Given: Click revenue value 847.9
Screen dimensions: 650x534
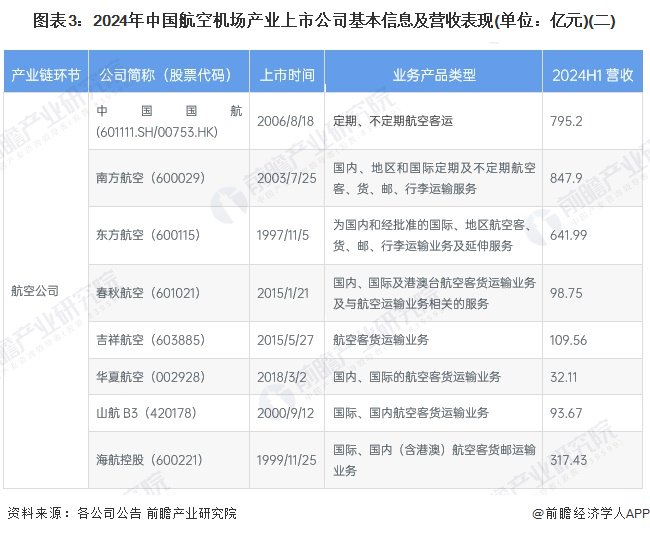Looking at the screenshot, I should (x=566, y=178).
